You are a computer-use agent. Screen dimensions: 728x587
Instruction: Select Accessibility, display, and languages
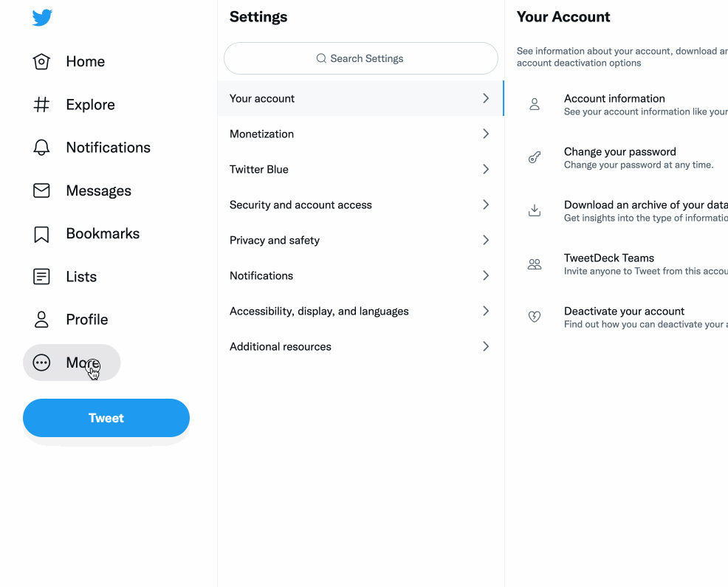pos(319,311)
